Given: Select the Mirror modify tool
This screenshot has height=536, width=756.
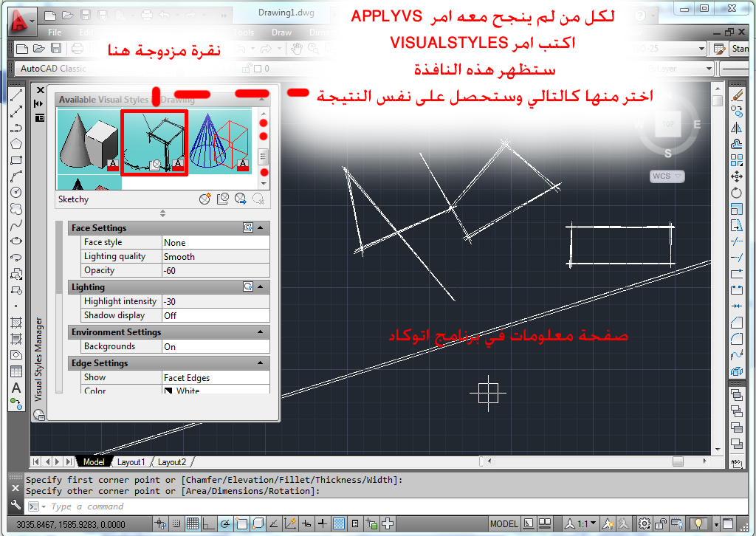Looking at the screenshot, I should click(737, 128).
